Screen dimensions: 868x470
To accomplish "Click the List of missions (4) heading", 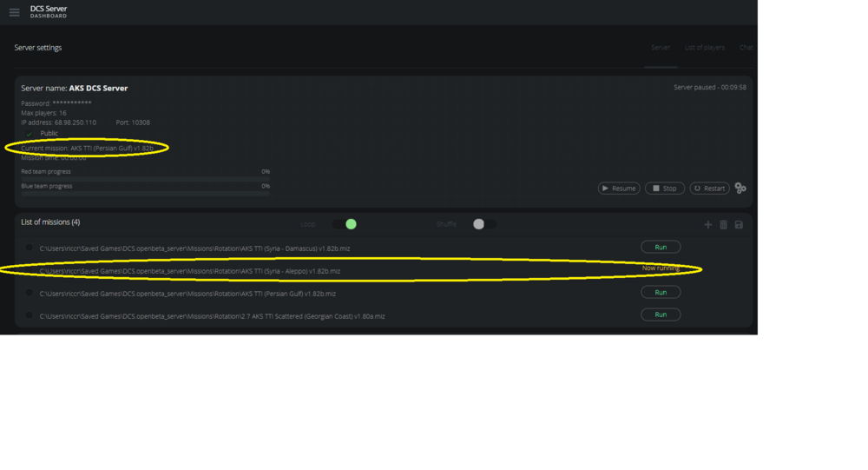I will tap(50, 222).
